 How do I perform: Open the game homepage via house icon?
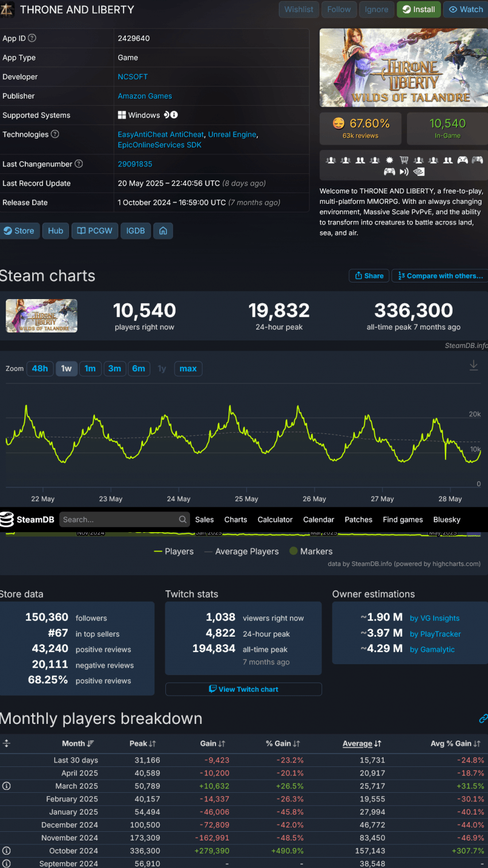(x=163, y=231)
